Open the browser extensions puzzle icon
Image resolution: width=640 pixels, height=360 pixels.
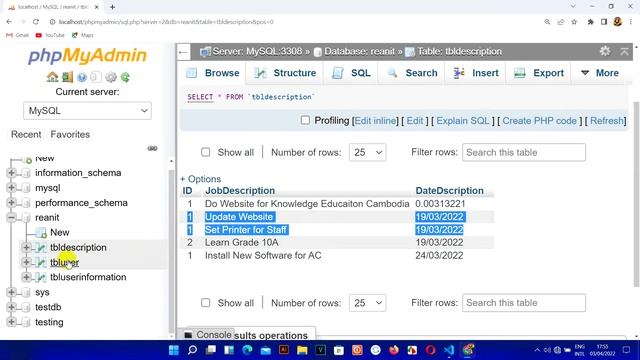click(590, 22)
